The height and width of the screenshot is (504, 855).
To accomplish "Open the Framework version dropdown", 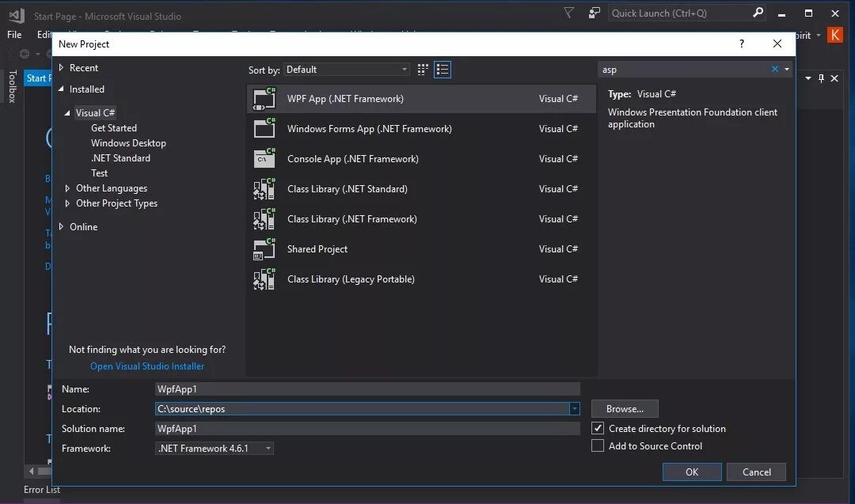I will click(x=215, y=449).
